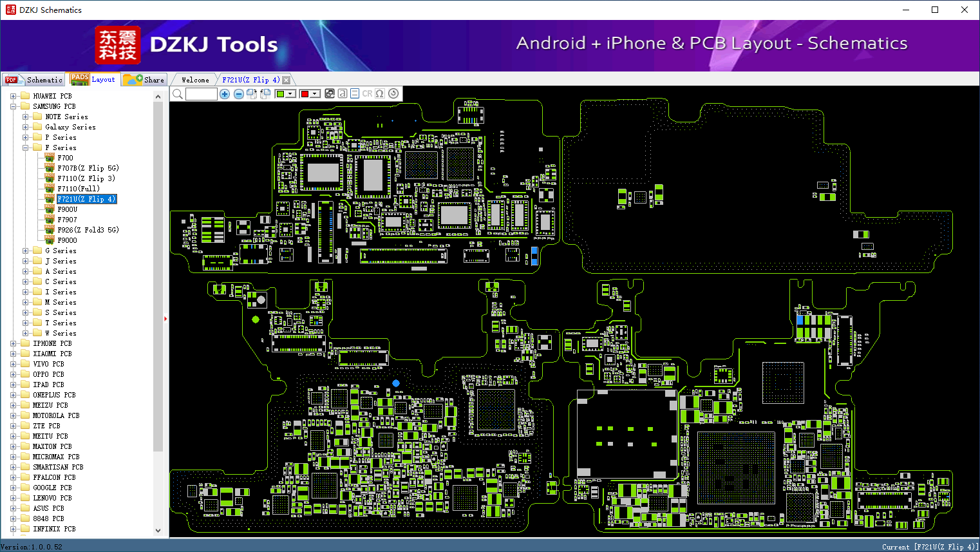Toggle the CR toolbar button

point(367,93)
